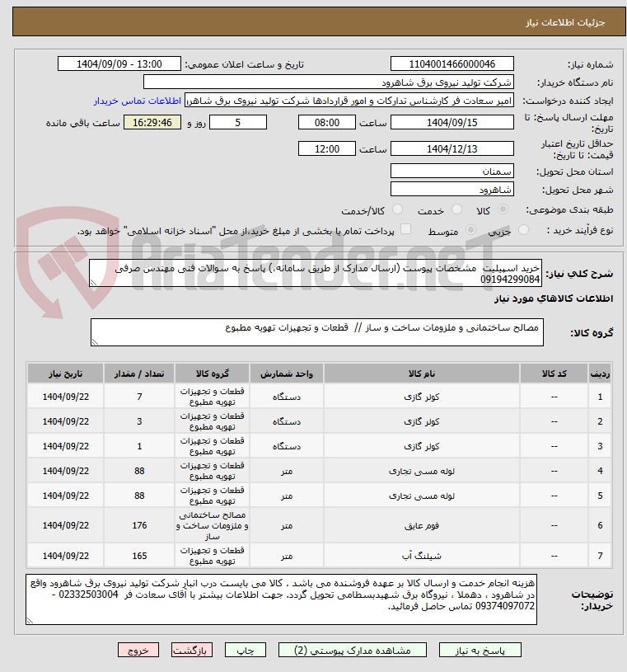Click کولر گازی in row 1

421,397
